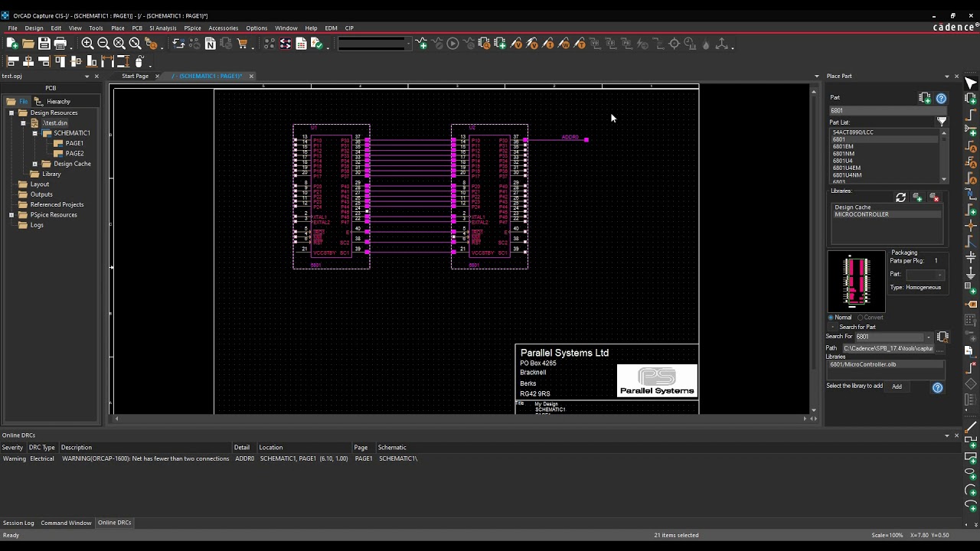This screenshot has height=551, width=980.
Task: Click the part search icon next to Search For
Action: [942, 337]
